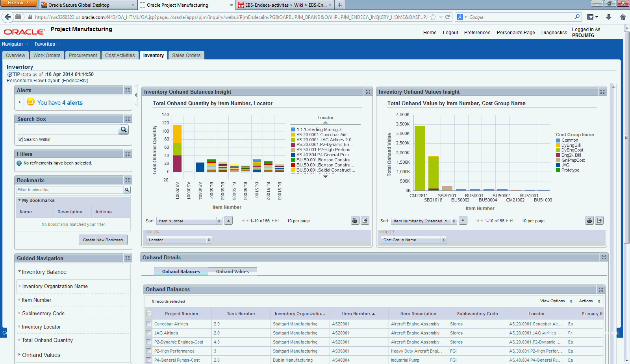630x364 pixels.
Task: Collapse the left sidebar panel arrow
Action: (x=136, y=95)
